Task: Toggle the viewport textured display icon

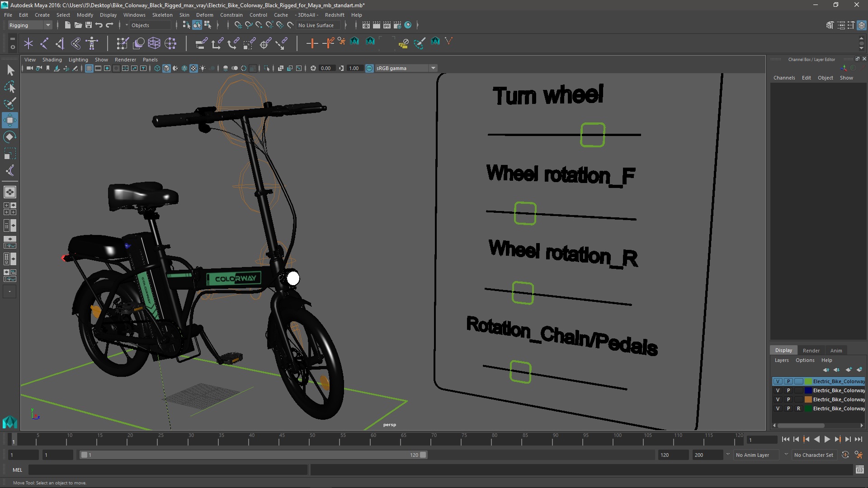Action: pos(193,68)
